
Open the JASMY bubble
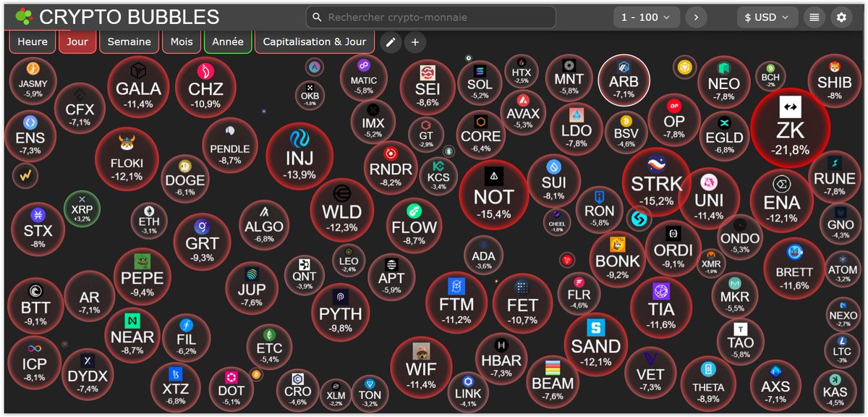33,82
